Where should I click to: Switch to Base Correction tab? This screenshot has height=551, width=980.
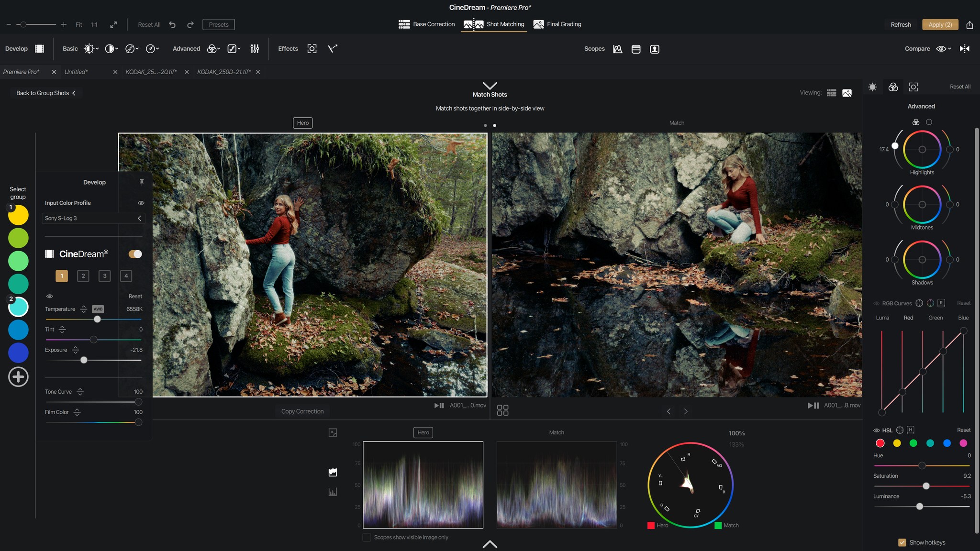(426, 24)
